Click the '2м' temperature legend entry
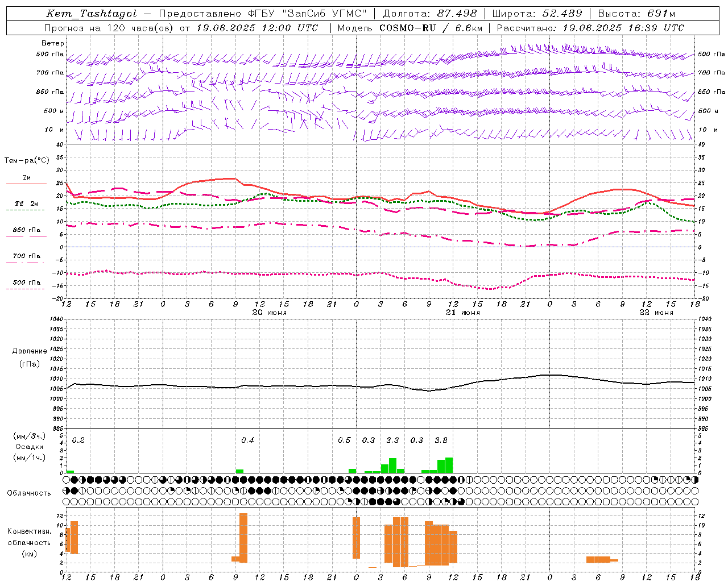728x582 pixels. click(27, 177)
